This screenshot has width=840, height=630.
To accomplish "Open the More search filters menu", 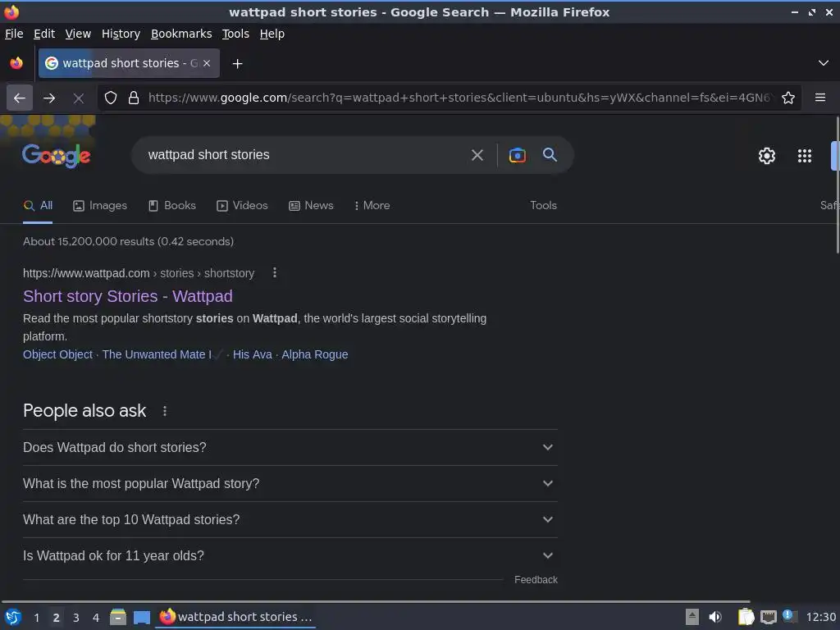I will [372, 206].
